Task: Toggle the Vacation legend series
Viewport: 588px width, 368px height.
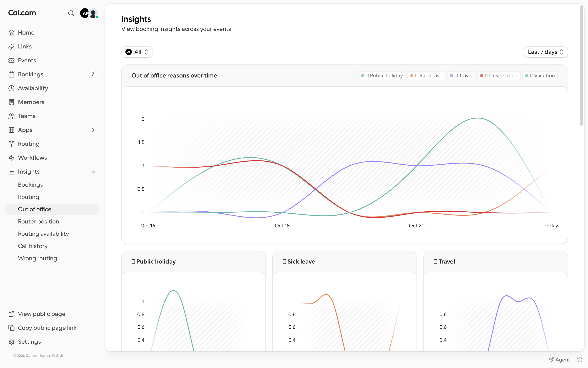Action: pyautogui.click(x=540, y=76)
